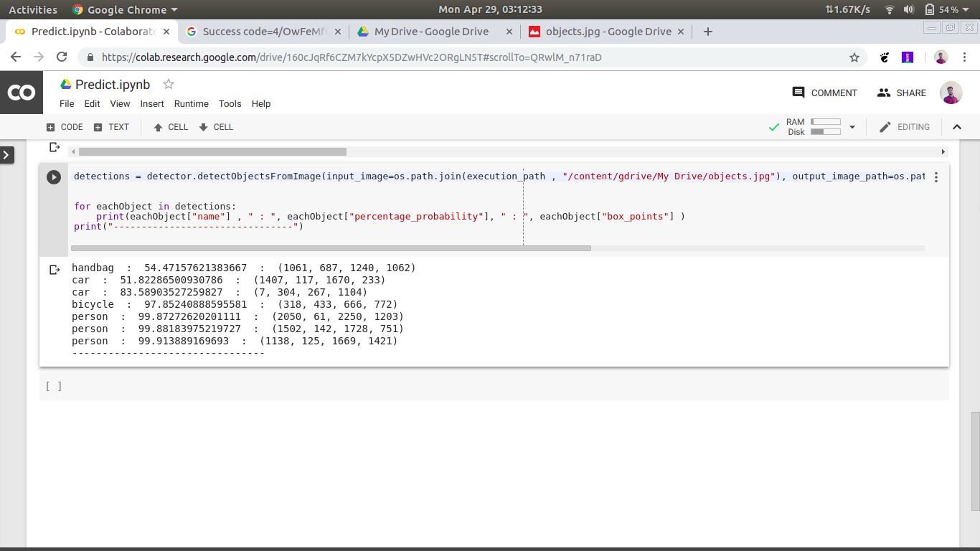Click the Colab logo icon
Image resolution: width=980 pixels, height=551 pixels.
click(21, 93)
